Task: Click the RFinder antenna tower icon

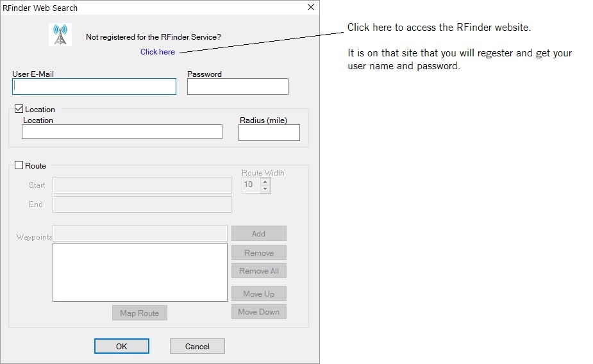Action: (x=60, y=35)
